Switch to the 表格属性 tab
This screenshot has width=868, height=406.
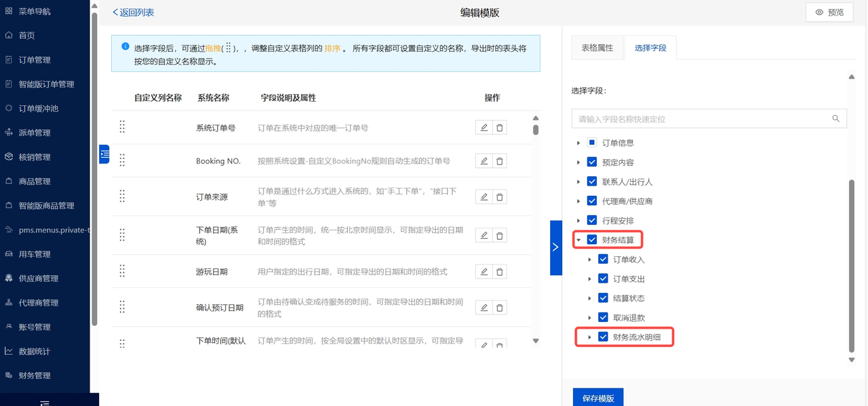pos(597,48)
